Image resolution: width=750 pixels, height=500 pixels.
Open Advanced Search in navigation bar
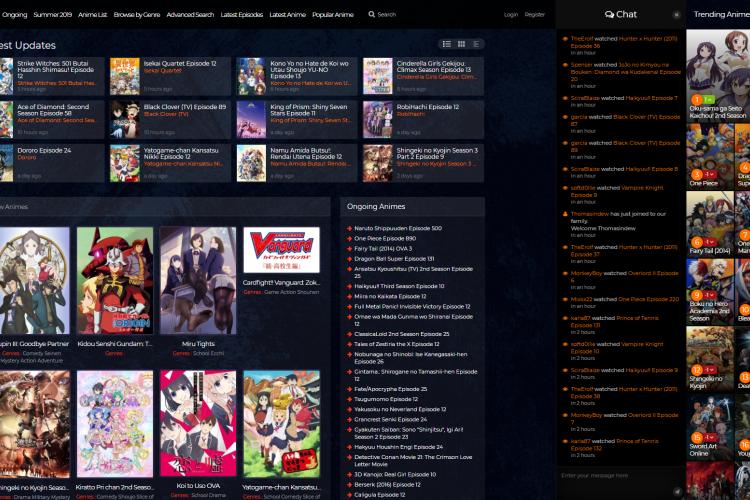pyautogui.click(x=190, y=15)
